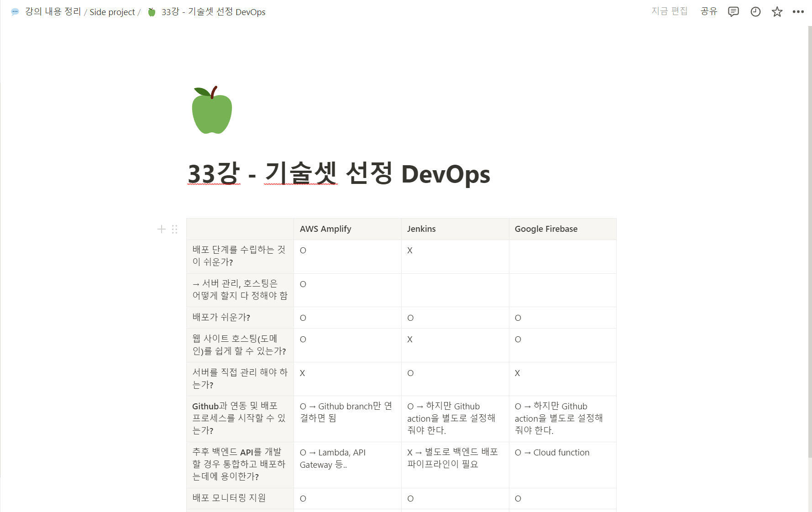Click Google Firebase O in 배포가 쉬운가 row
The image size is (812, 512).
pyautogui.click(x=563, y=318)
